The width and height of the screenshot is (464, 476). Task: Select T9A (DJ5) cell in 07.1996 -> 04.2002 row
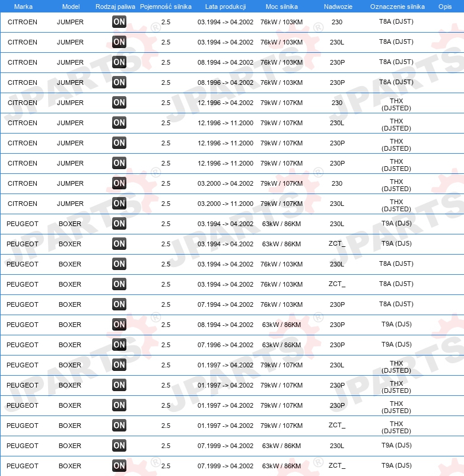click(x=396, y=344)
